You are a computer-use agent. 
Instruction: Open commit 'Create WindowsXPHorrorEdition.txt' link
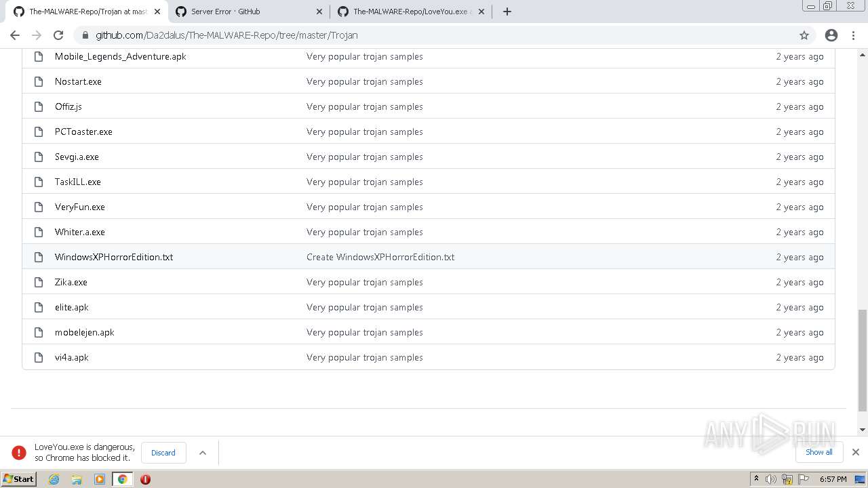point(380,257)
